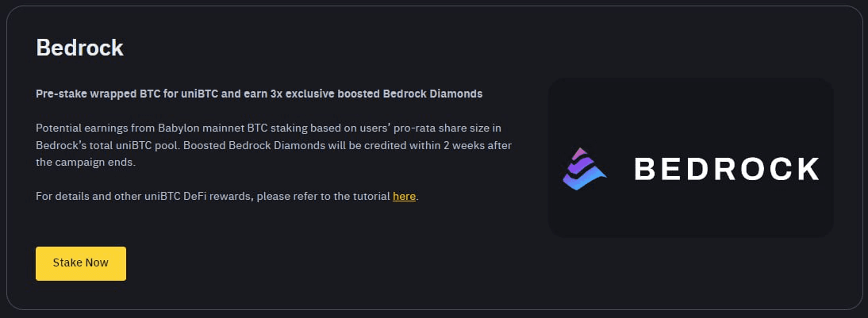Click the blue bottom layer of Bedrock logo
The height and width of the screenshot is (318, 868).
(584, 180)
